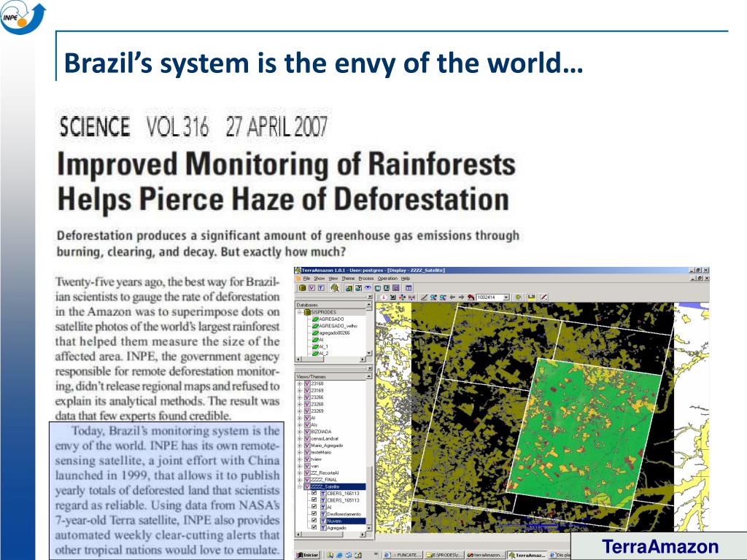Uncheck the CBERS_165113 theme checkbox
This screenshot has width=747, height=560.
pyautogui.click(x=314, y=499)
